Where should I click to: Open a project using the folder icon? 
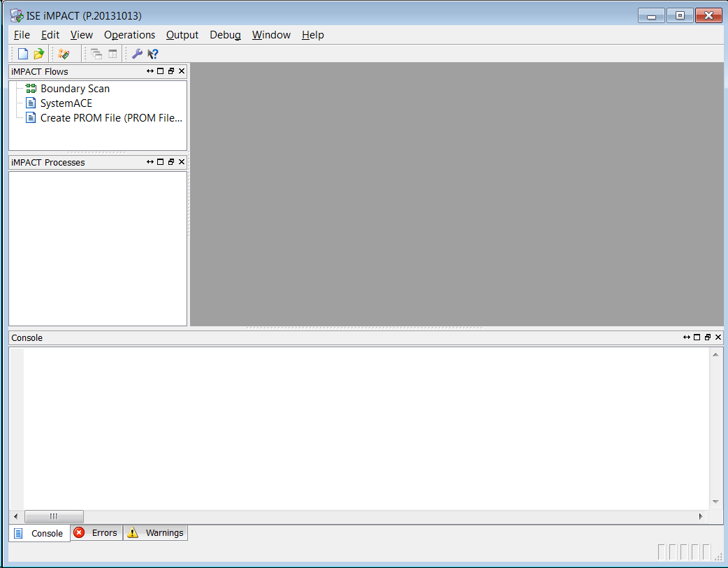[38, 54]
